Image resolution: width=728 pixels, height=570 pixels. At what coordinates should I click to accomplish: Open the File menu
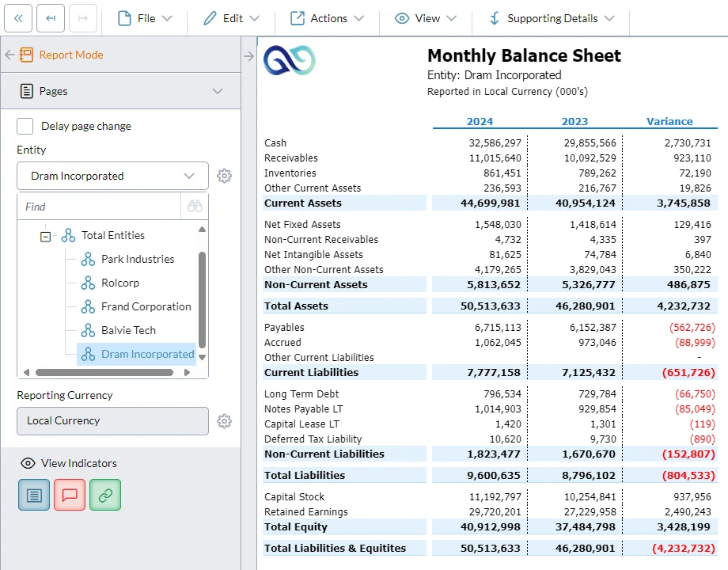point(144,17)
